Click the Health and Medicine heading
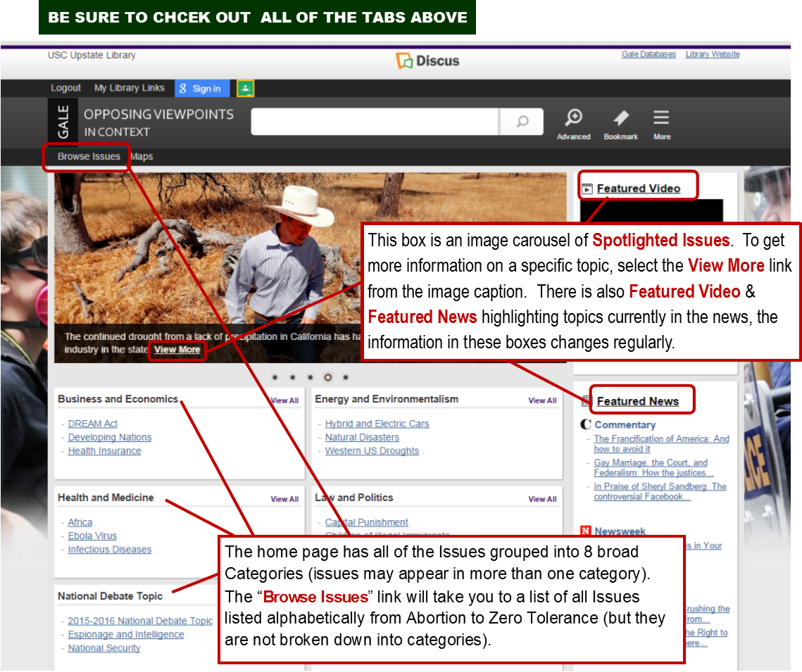 (106, 497)
